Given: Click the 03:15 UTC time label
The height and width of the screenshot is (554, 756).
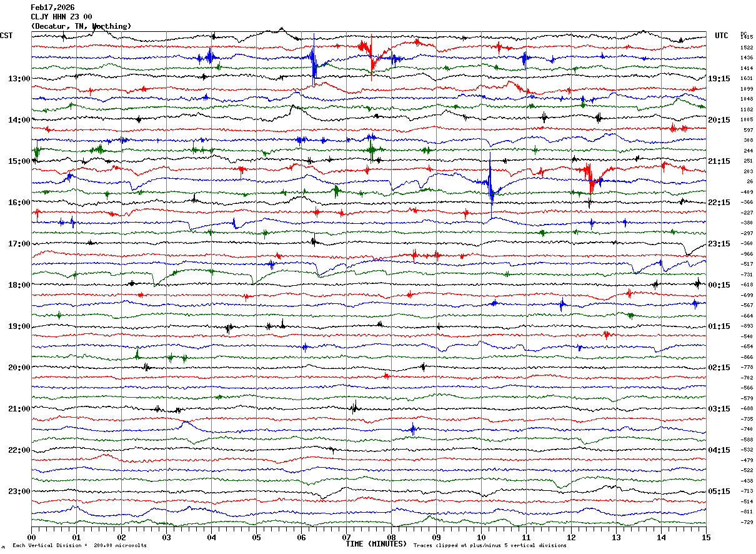Looking at the screenshot, I should 719,409.
